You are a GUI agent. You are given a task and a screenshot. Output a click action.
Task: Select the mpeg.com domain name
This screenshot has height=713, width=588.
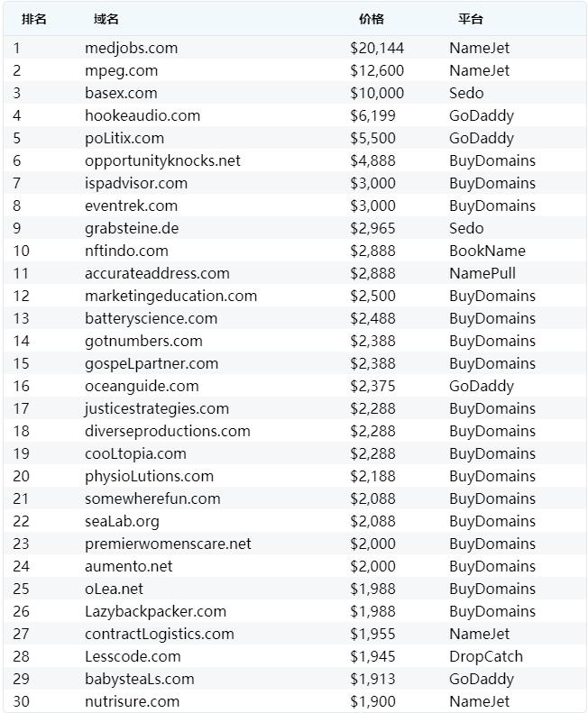coord(121,70)
